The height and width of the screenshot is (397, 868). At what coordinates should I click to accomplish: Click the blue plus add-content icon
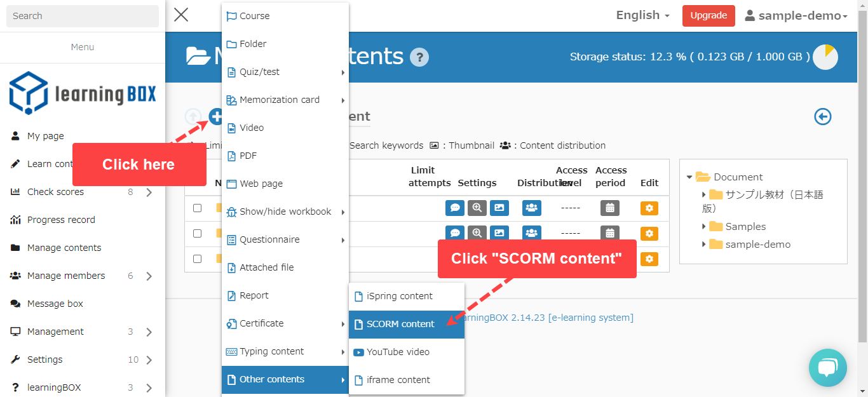pos(215,117)
